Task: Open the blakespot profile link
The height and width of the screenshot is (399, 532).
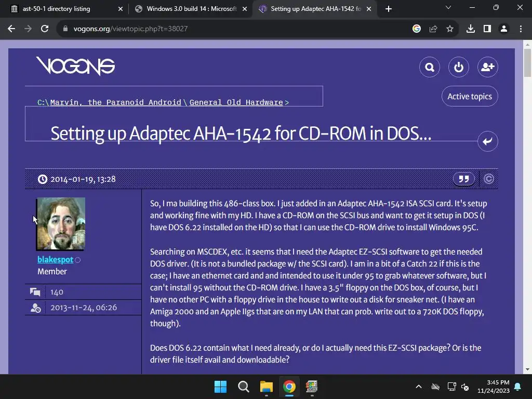Action: 55,260
